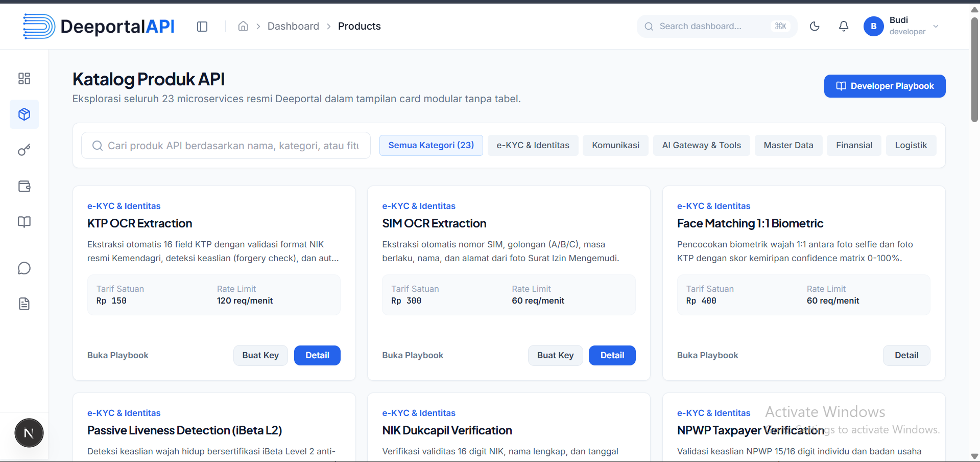Open Detail for Face Matching 1:1 Biometric
Image resolution: width=980 pixels, height=462 pixels.
point(906,355)
